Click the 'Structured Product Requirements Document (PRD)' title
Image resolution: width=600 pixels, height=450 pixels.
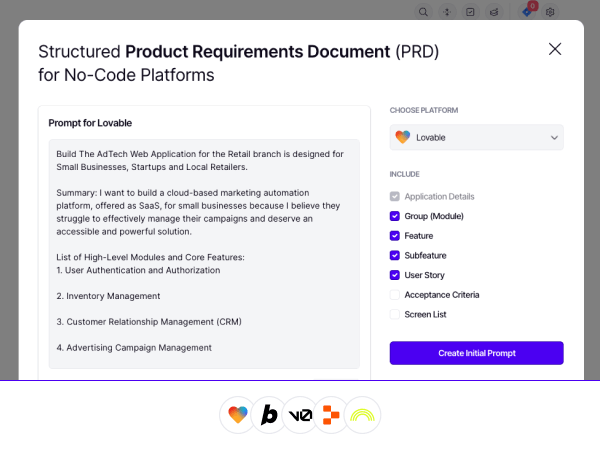[238, 52]
